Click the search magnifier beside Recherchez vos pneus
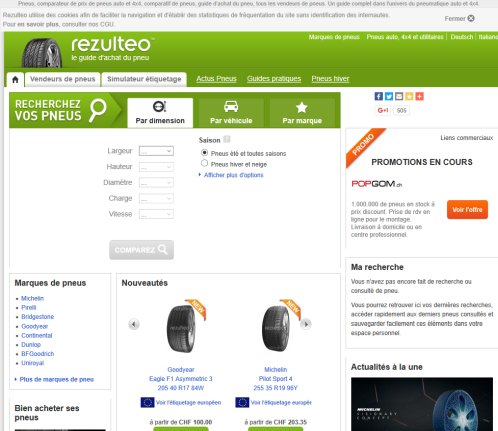This screenshot has width=498, height=431. click(x=97, y=110)
